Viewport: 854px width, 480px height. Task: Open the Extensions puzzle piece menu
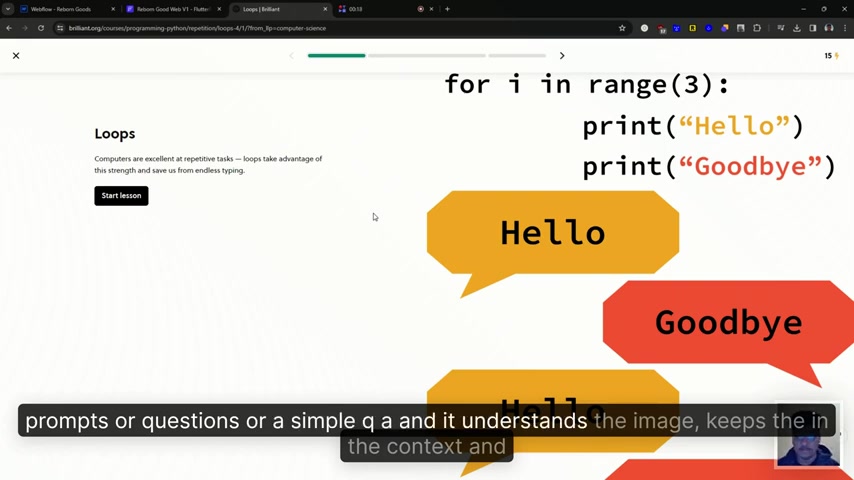[757, 28]
